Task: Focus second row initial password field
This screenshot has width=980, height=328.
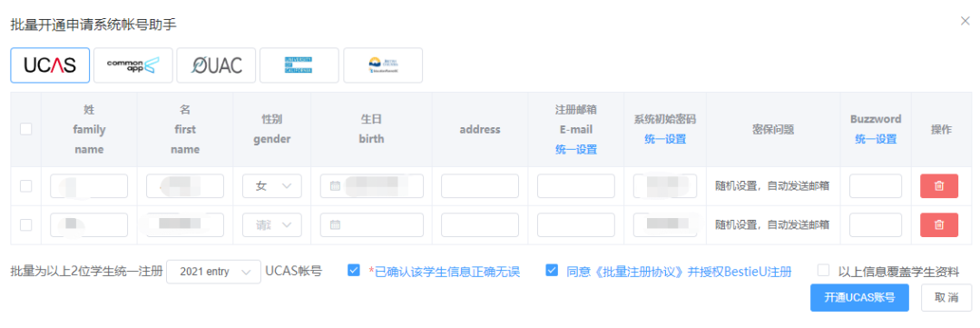Action: pos(665,224)
